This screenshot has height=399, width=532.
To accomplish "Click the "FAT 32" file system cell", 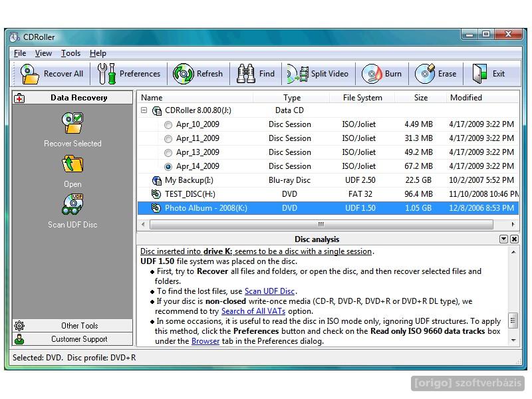I will (360, 194).
